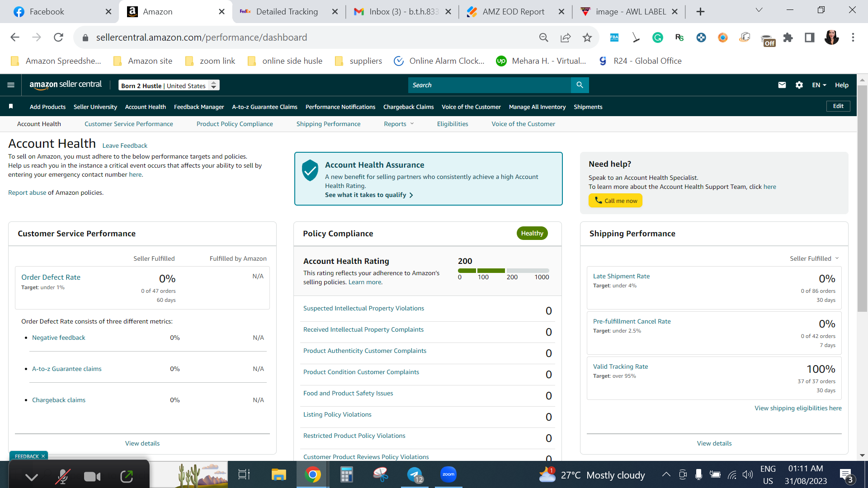Click the share page icon in the address bar
Image resolution: width=868 pixels, height=488 pixels.
tap(566, 38)
